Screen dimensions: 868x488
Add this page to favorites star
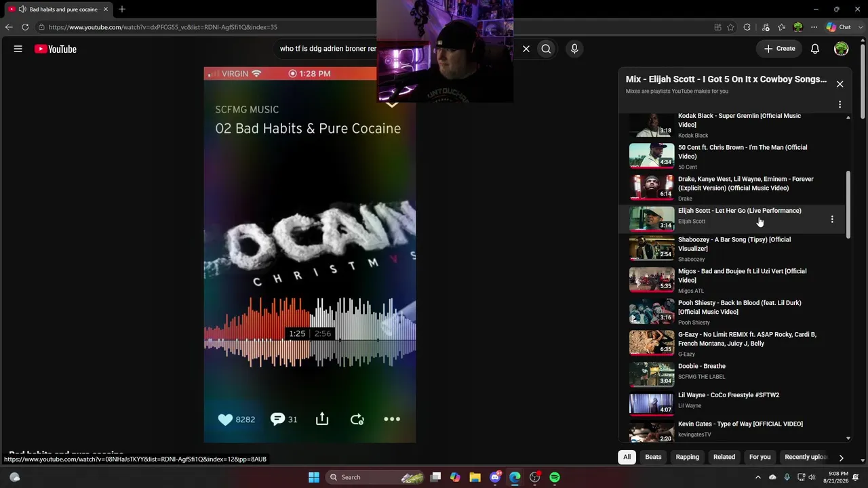click(x=730, y=27)
